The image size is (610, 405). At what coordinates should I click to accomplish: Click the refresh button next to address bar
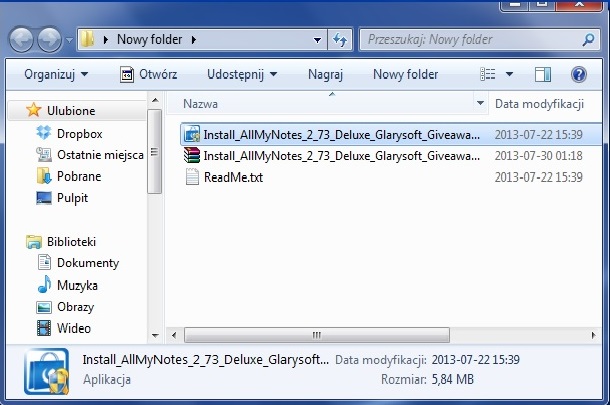pyautogui.click(x=340, y=39)
